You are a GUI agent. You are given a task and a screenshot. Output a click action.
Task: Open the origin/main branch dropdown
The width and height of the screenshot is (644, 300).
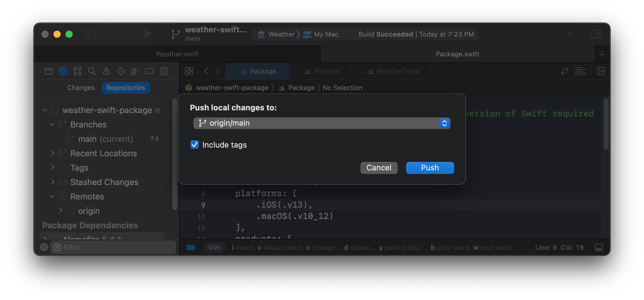pos(322,123)
